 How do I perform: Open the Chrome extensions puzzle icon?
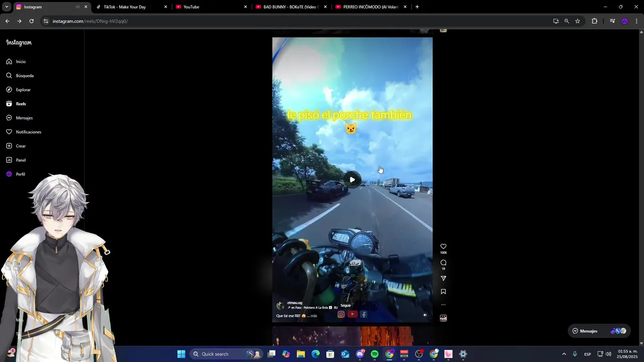point(594,21)
